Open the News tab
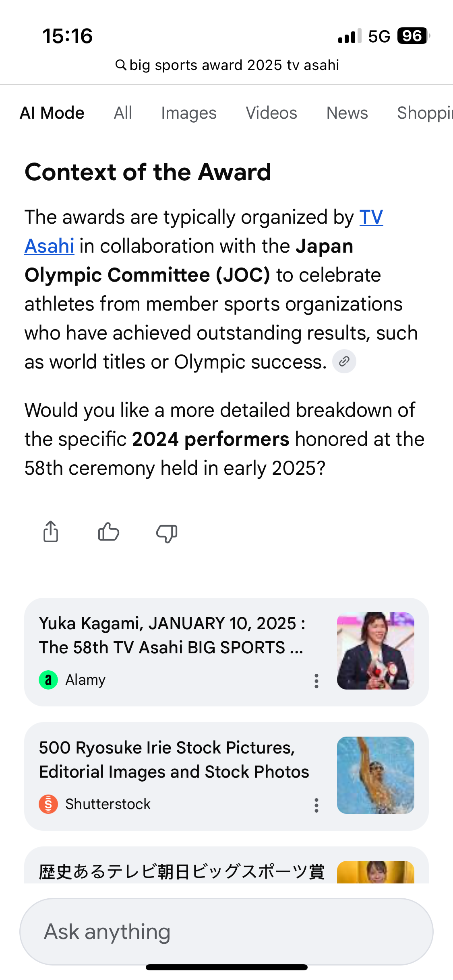 347,113
